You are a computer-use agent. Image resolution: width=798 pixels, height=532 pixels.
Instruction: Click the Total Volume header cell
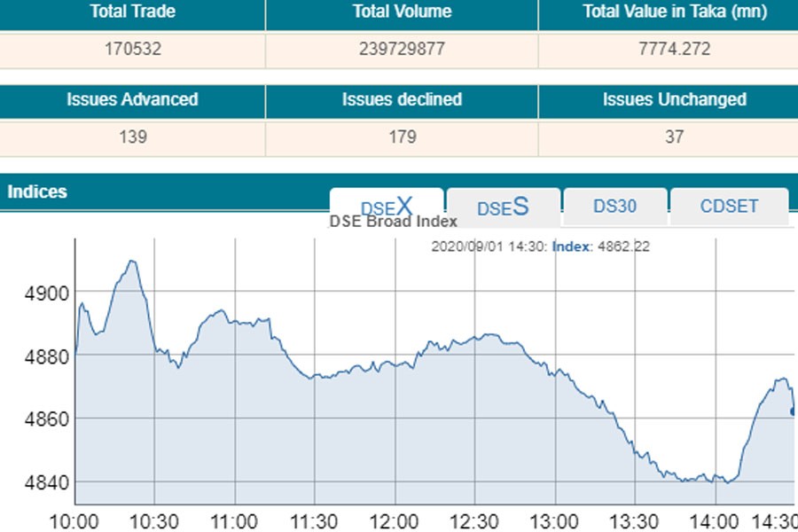[402, 12]
